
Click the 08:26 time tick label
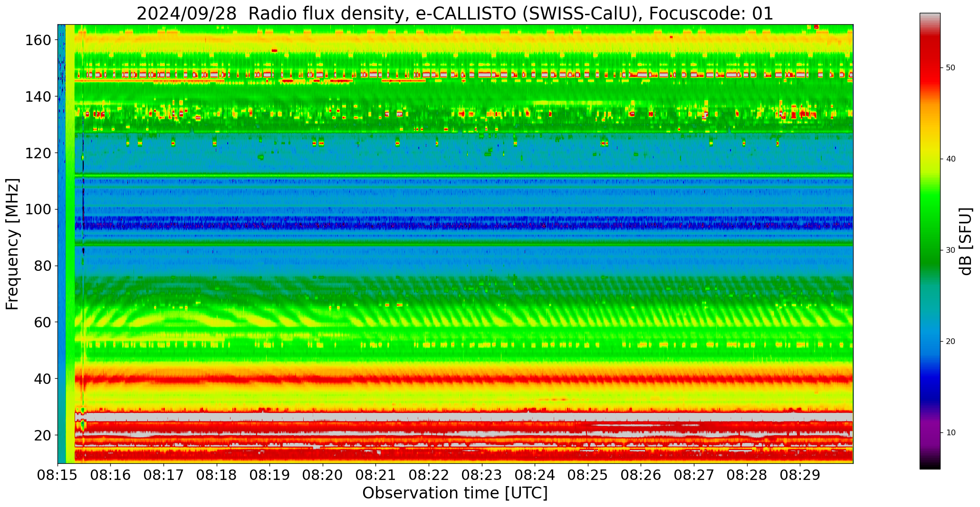[x=641, y=476]
